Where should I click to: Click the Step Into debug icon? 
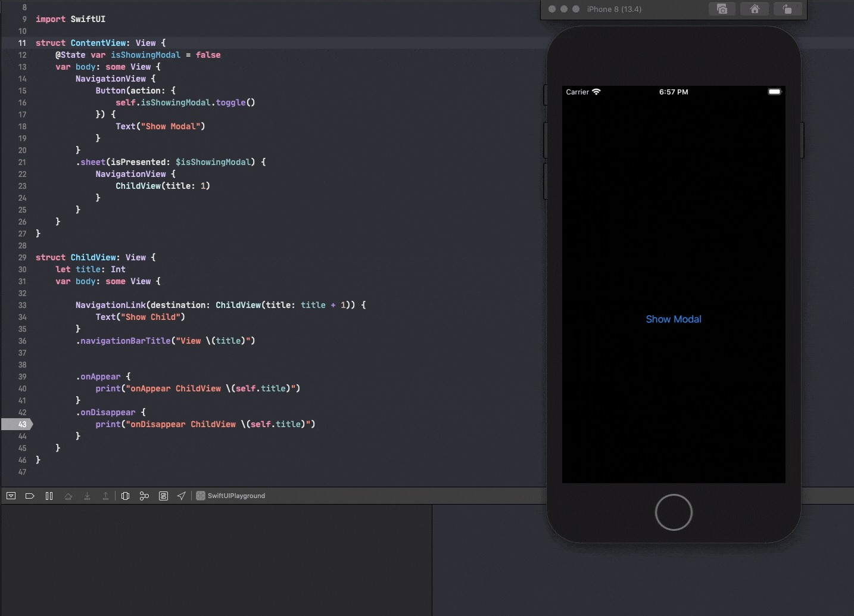tap(87, 496)
